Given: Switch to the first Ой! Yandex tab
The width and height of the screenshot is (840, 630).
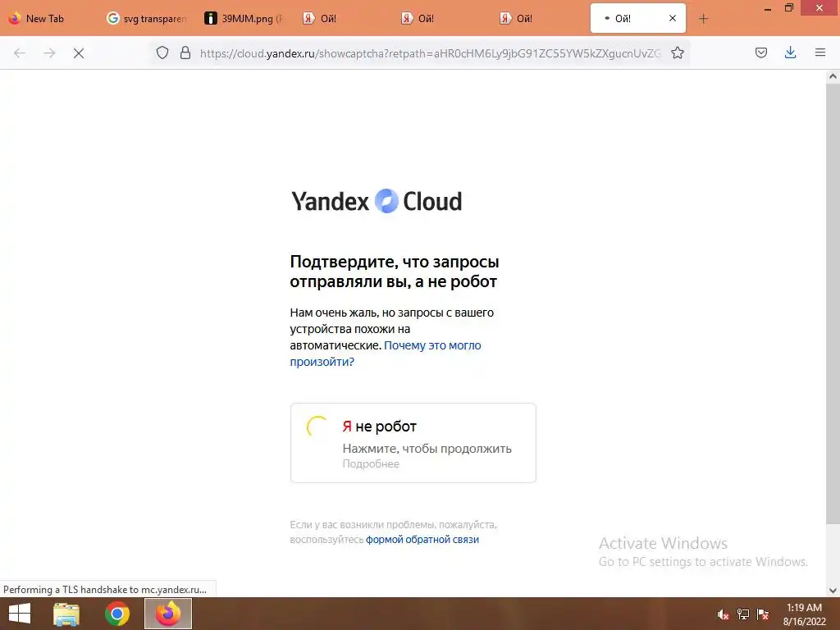Looking at the screenshot, I should (x=344, y=19).
